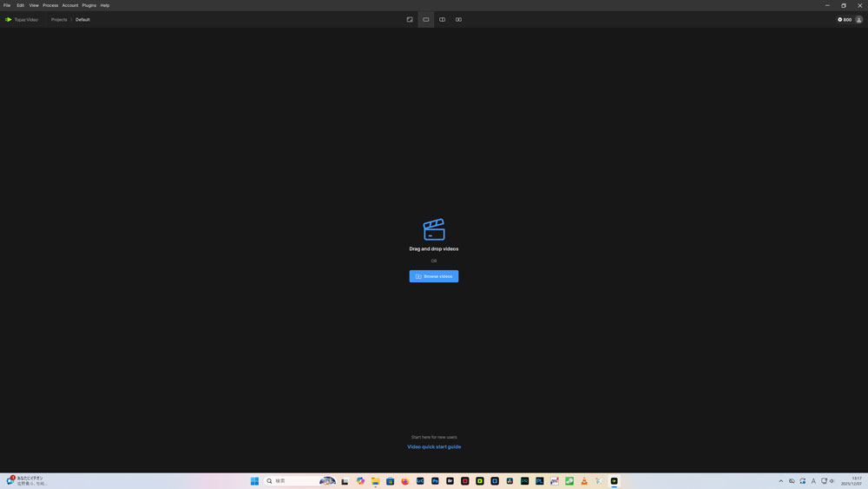Open the Help menu
868x489 pixels.
point(105,5)
